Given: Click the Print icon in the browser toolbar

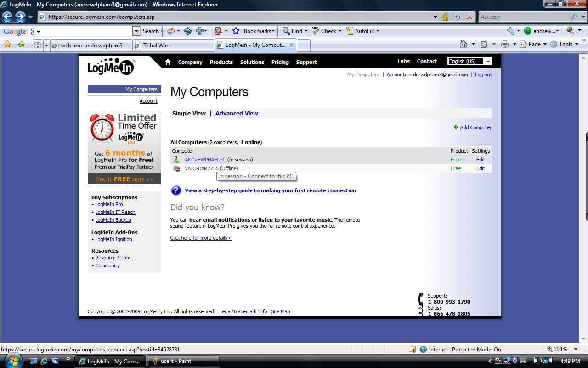Looking at the screenshot, I should pos(504,44).
